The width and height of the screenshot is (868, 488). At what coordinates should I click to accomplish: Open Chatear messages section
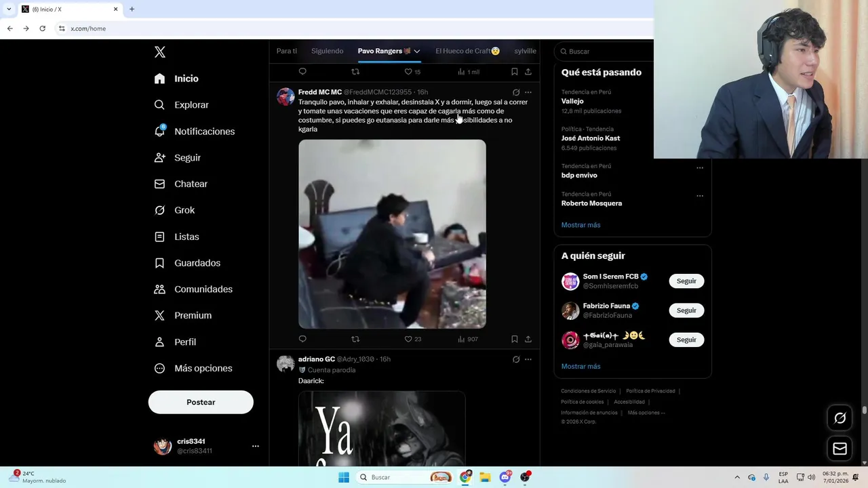click(x=180, y=184)
